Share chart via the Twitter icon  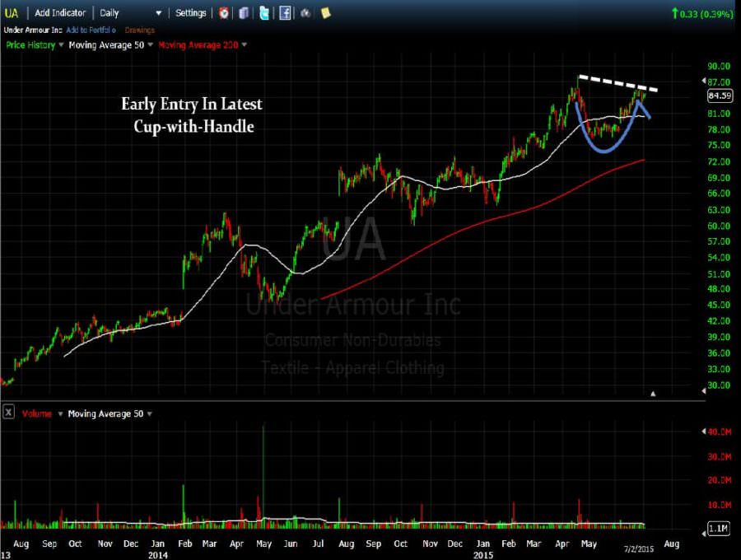tap(264, 12)
